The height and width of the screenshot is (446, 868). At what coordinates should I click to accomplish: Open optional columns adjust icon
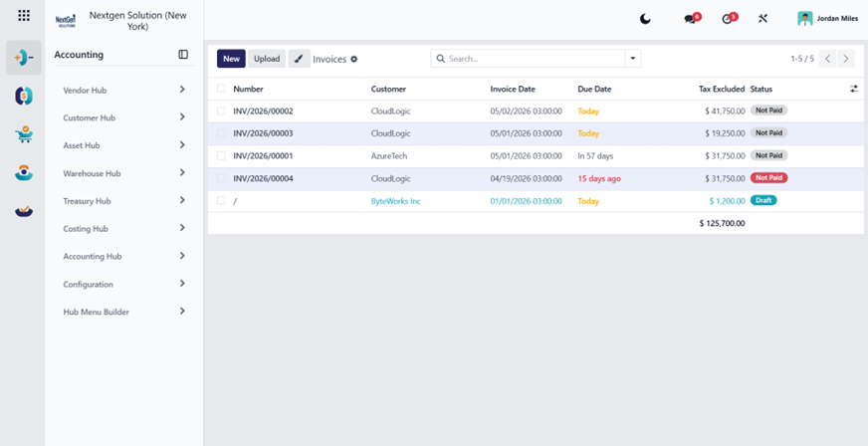pos(854,89)
